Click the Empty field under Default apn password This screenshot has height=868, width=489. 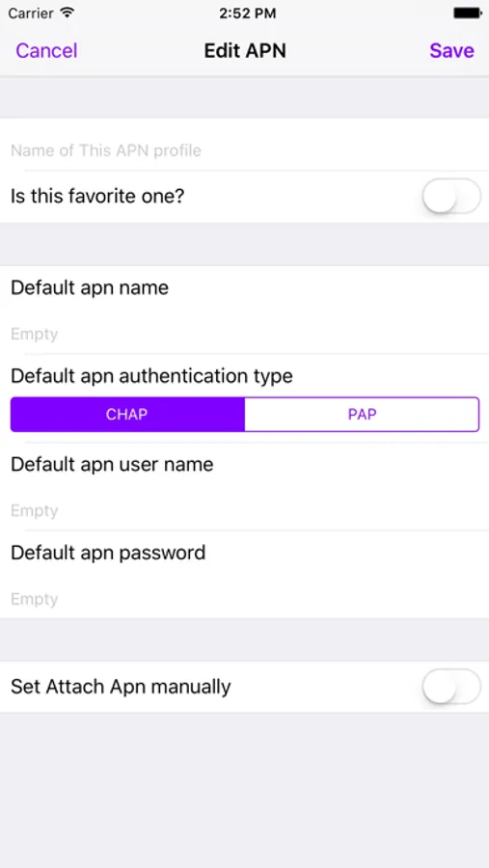click(244, 599)
